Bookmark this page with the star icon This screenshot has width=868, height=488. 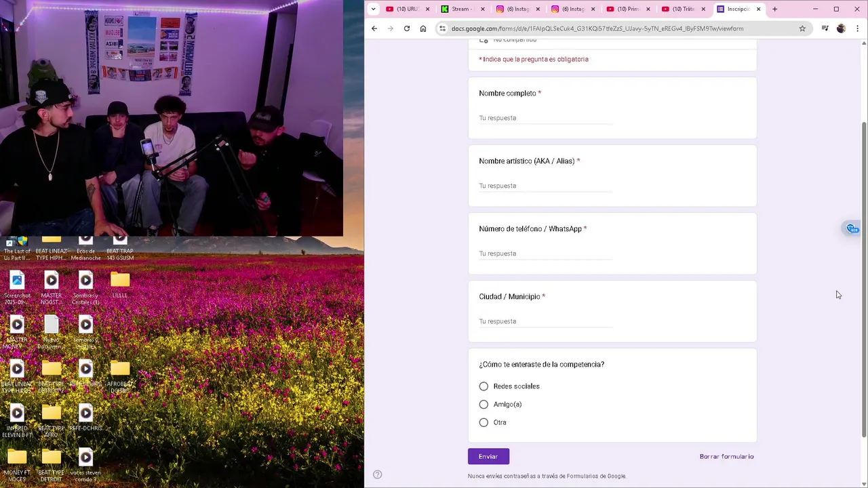pos(802,28)
